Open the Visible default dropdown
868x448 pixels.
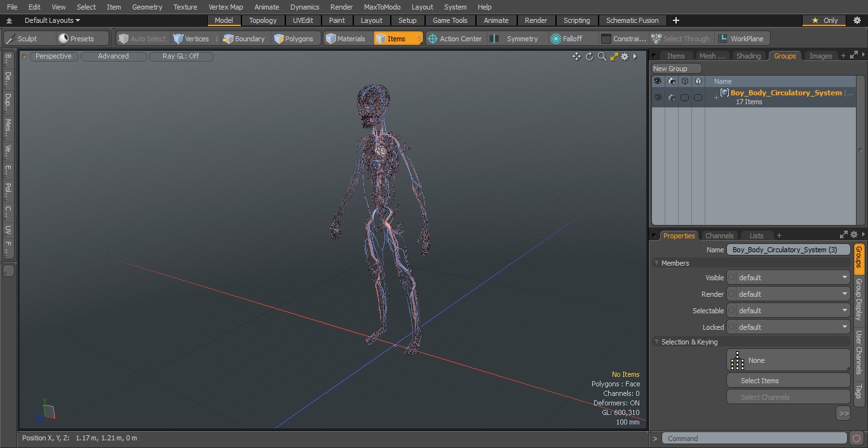point(789,278)
